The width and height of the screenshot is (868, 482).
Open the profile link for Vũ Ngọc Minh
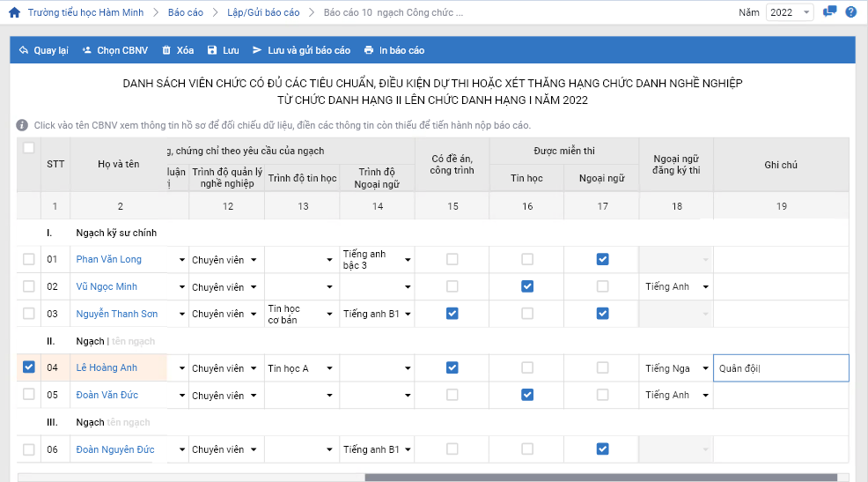(107, 286)
